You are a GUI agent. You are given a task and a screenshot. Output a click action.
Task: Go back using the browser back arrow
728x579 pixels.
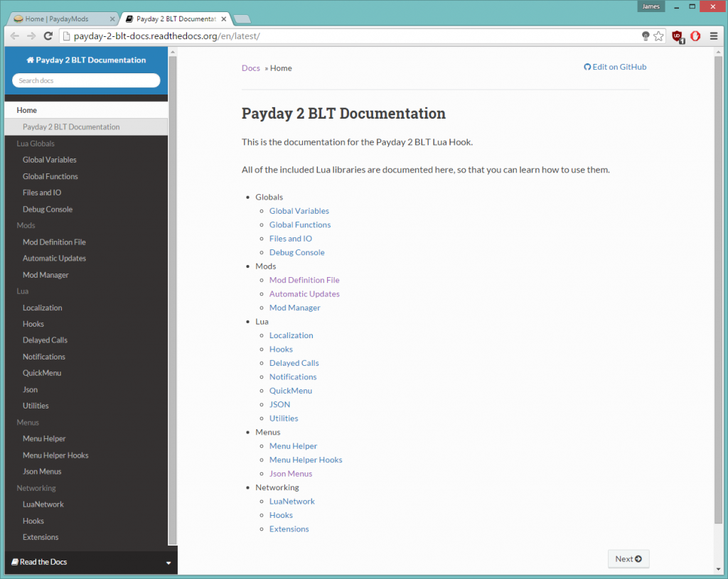(15, 36)
